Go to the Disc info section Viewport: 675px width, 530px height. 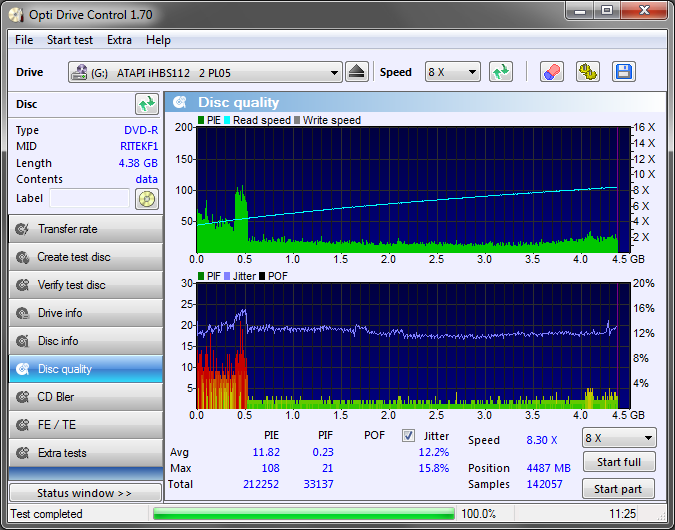tap(86, 341)
